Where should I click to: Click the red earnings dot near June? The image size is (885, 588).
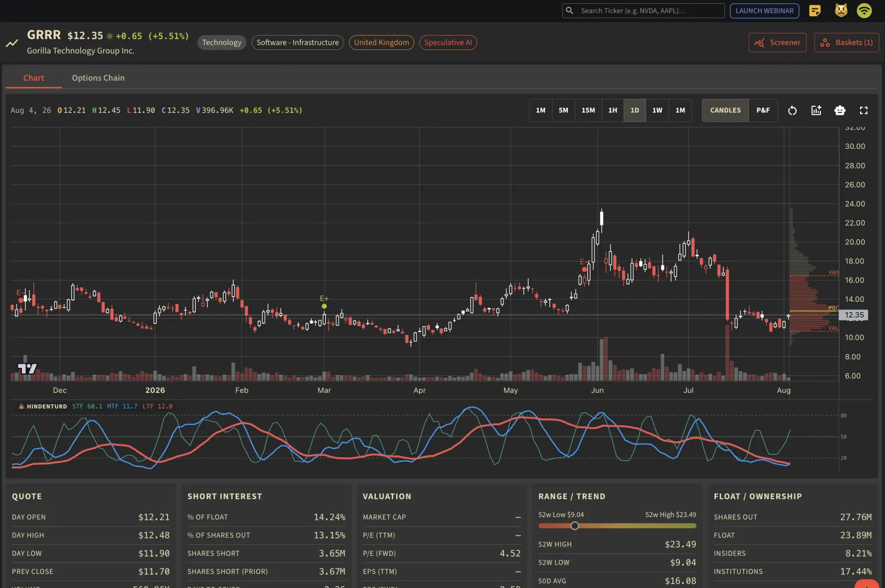pyautogui.click(x=584, y=270)
